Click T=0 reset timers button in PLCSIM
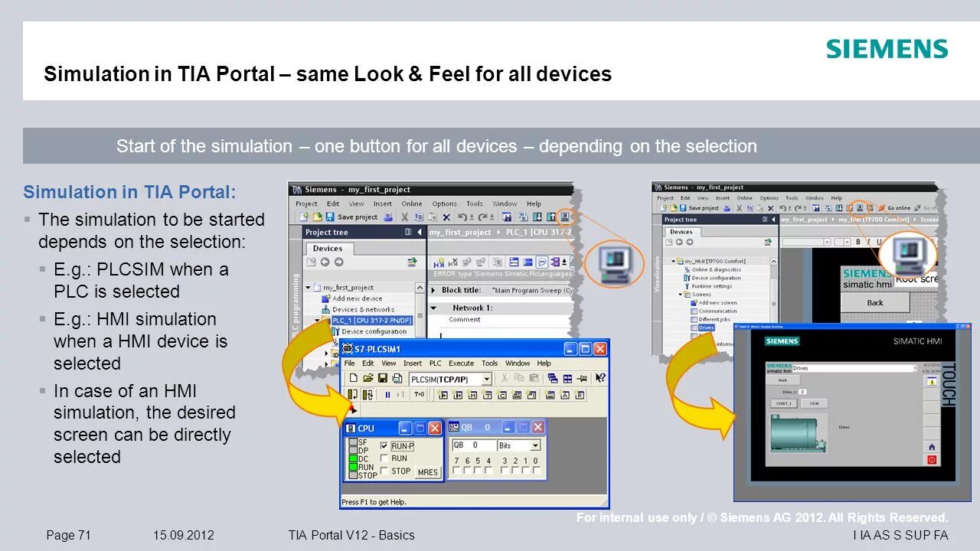 419,394
